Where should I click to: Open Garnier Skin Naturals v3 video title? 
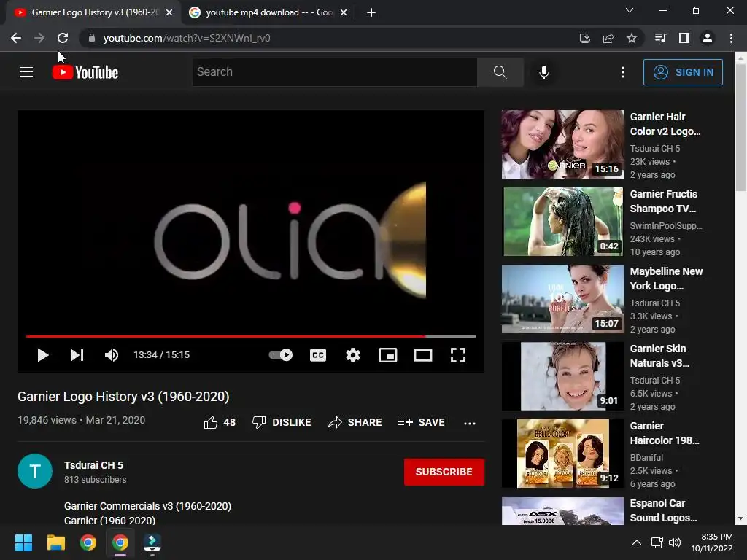tap(659, 356)
